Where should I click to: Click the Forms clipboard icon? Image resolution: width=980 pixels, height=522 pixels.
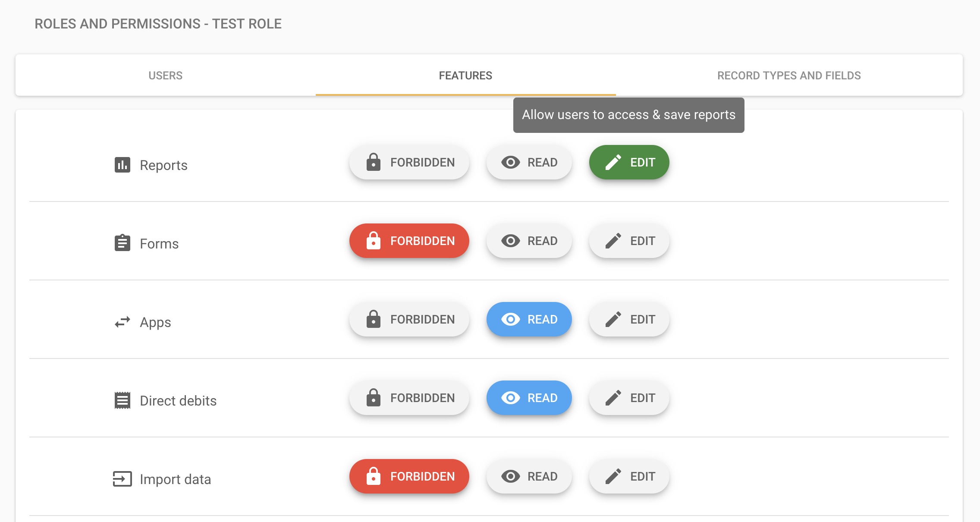[x=122, y=243]
